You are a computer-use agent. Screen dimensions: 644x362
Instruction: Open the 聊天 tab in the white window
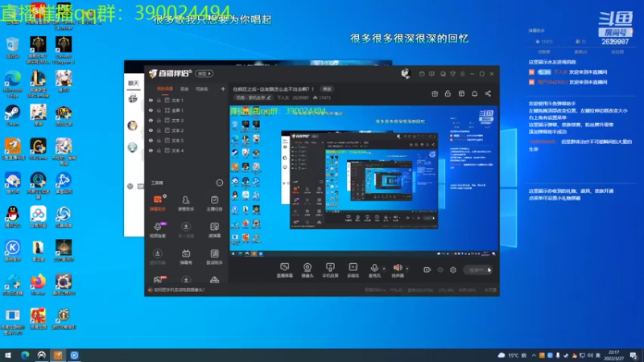pos(134,84)
